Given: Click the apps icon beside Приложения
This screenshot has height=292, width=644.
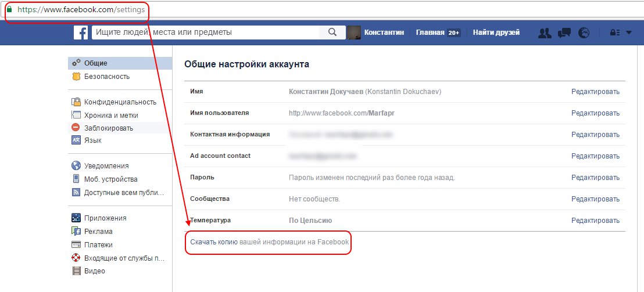Looking at the screenshot, I should (76, 218).
